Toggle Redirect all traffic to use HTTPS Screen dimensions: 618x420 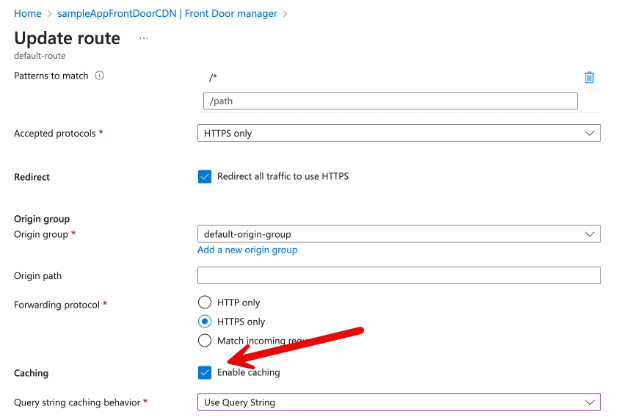point(205,176)
